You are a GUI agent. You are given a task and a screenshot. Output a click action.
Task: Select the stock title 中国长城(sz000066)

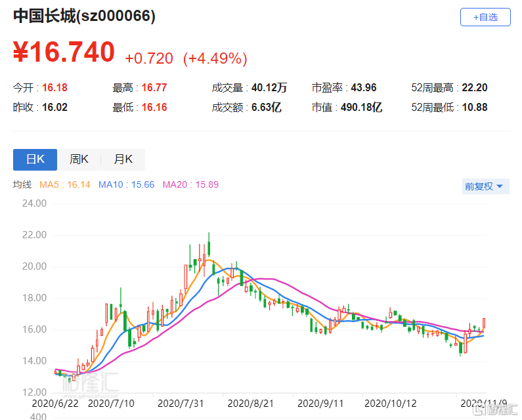pos(84,16)
